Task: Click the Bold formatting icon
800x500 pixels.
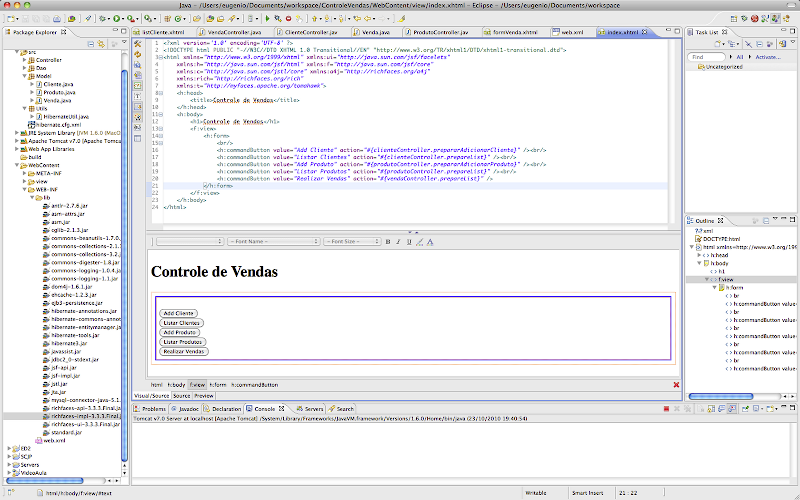Action: (x=390, y=241)
